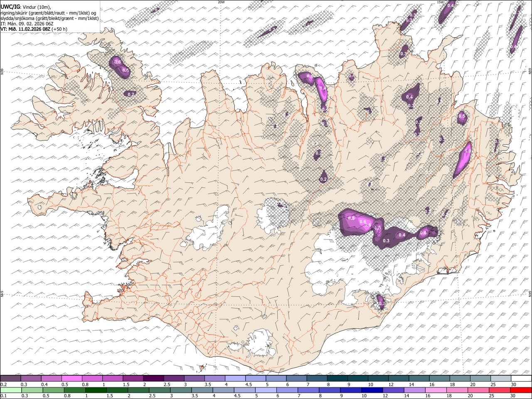Click the lilac 14 rain legend swatch
The image size is (532, 399).
click(x=414, y=390)
